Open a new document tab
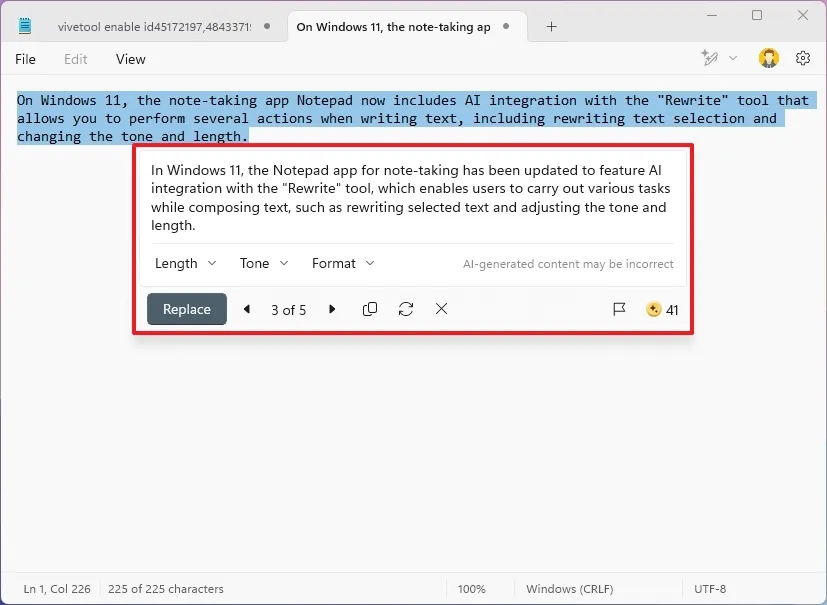 (549, 28)
